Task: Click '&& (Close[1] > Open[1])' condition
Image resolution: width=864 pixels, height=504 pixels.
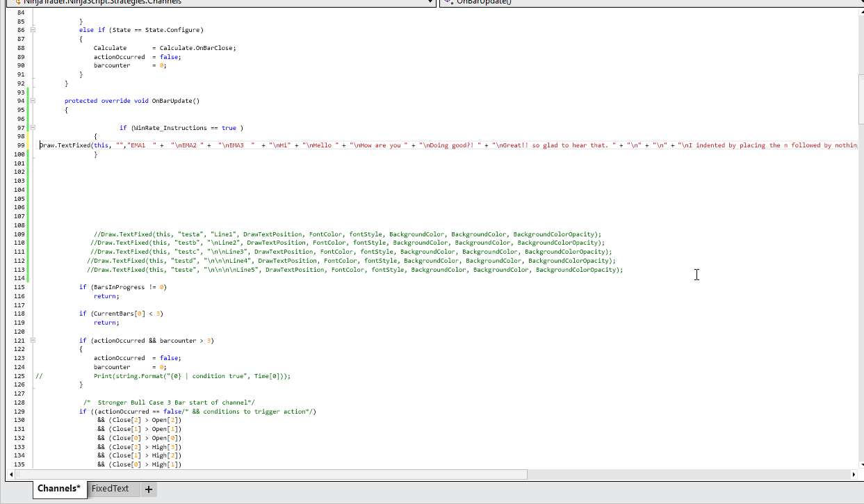Action: point(139,429)
